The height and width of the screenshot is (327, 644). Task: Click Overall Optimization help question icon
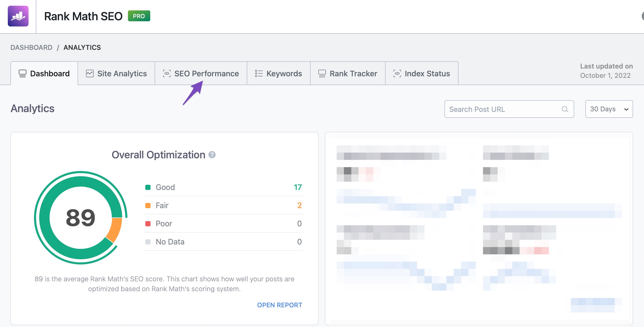coord(212,155)
